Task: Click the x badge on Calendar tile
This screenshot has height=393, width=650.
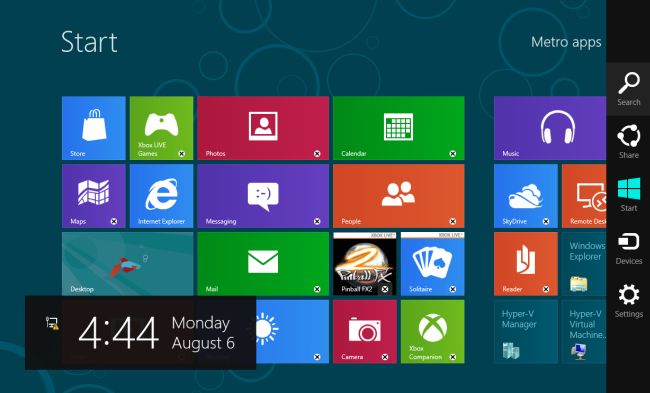Action: [453, 154]
